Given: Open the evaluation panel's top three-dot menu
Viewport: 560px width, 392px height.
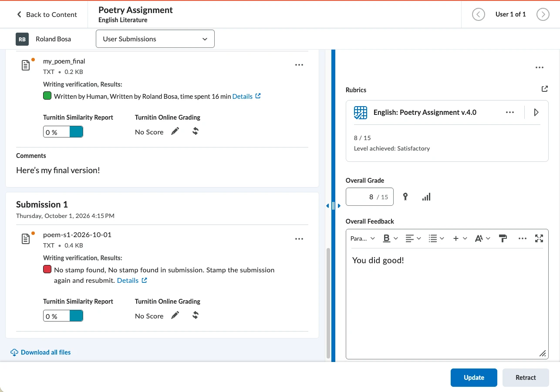Looking at the screenshot, I should tap(540, 68).
